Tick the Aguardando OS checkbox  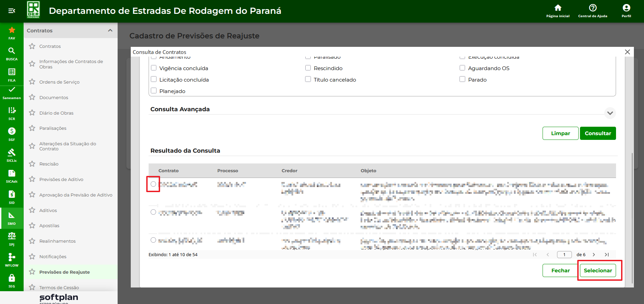462,68
